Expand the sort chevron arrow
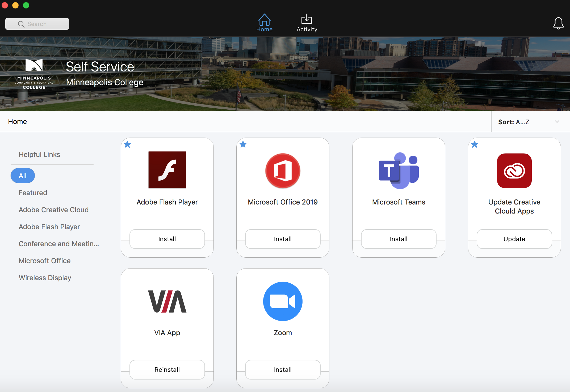570x392 pixels. click(557, 122)
